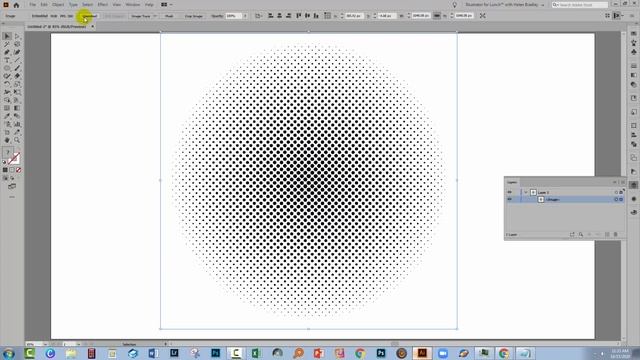Viewport: 640px width, 360px height.
Task: Open the Select menu
Action: pos(87,5)
